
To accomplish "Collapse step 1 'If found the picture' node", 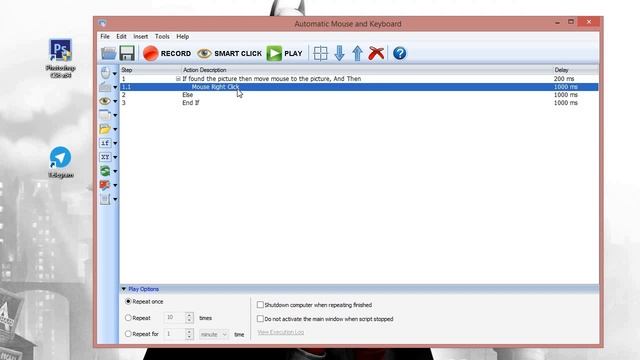I will (178, 79).
